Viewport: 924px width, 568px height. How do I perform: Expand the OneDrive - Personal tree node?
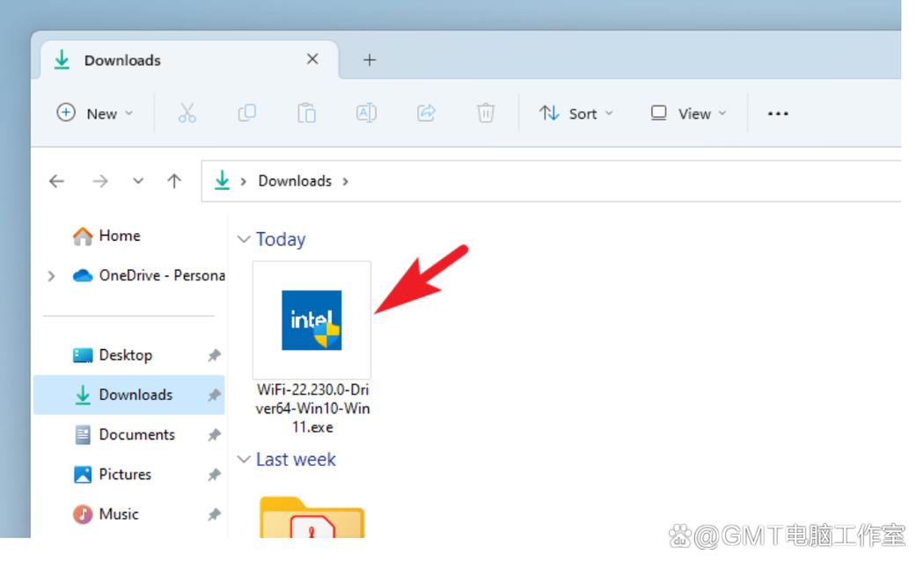(x=51, y=275)
